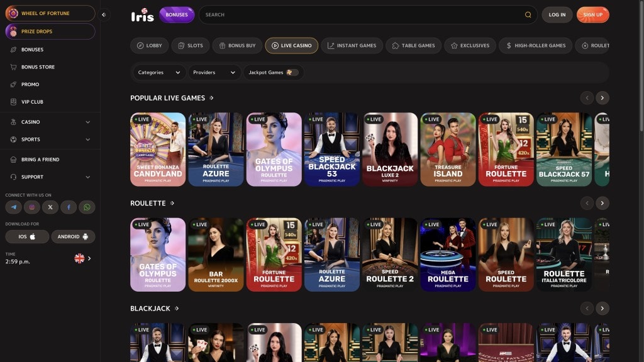
Task: Open Sweet Bonanza Candyland game
Action: coord(158,150)
